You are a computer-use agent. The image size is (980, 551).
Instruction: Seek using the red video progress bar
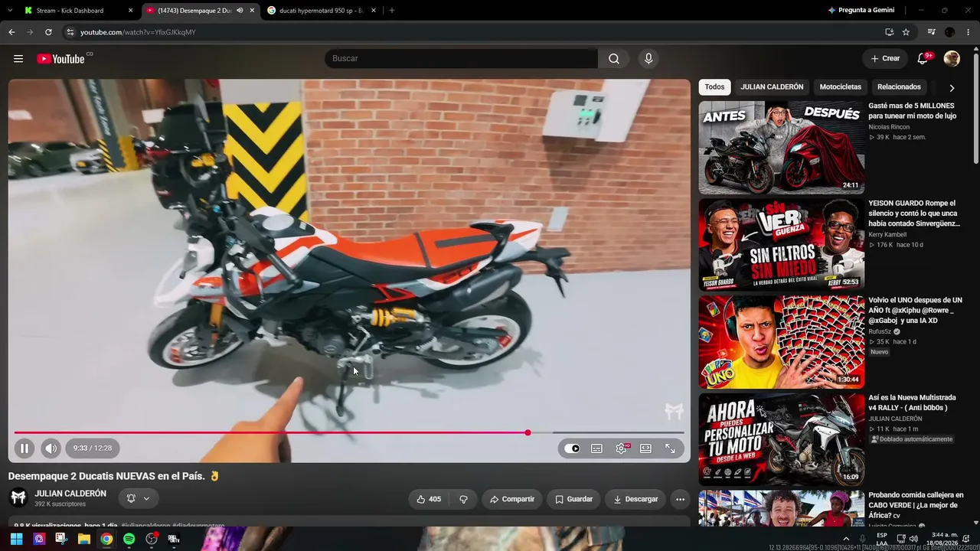(349, 433)
